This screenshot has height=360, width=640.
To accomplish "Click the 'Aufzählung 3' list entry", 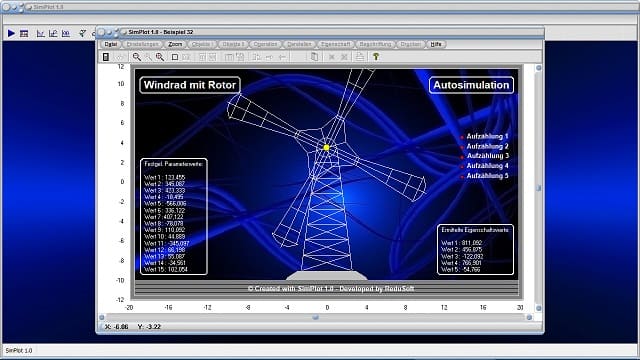I will [x=487, y=156].
